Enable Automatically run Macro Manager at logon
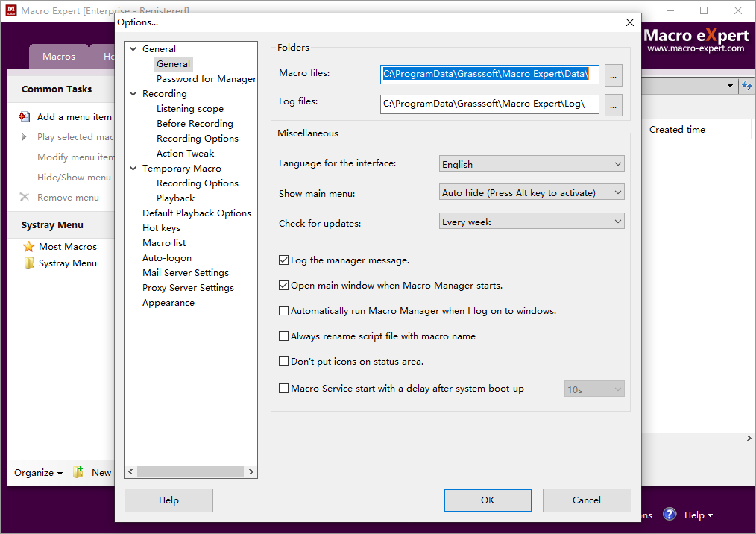 (x=283, y=311)
